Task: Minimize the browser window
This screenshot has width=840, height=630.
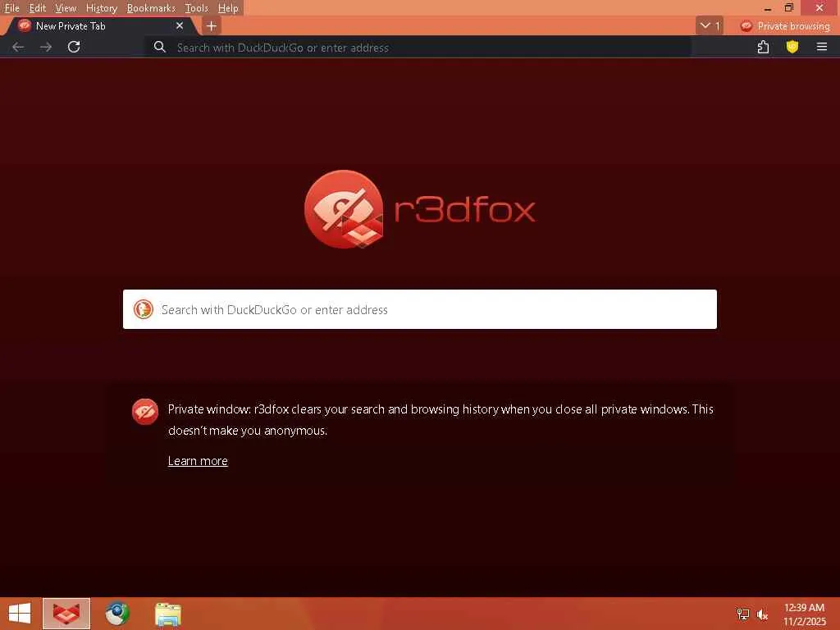Action: (768, 8)
